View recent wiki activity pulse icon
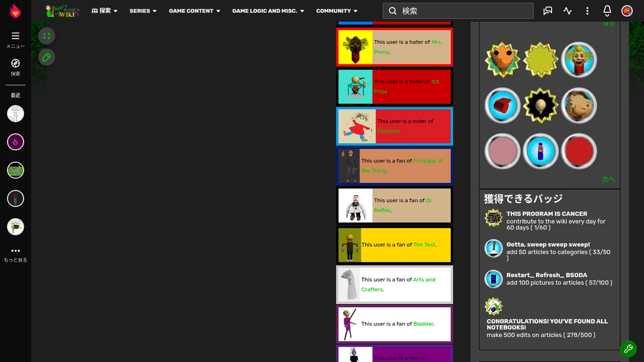This screenshot has width=644, height=362. coord(567,11)
